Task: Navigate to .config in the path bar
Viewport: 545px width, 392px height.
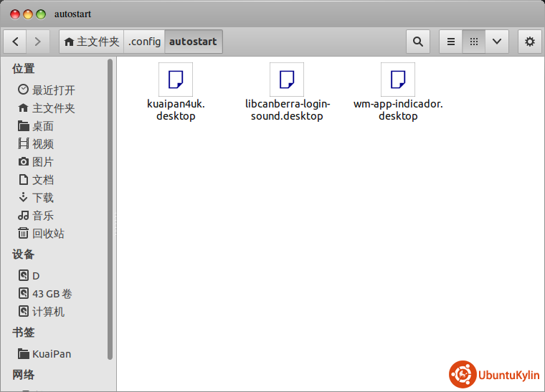Action: pyautogui.click(x=144, y=42)
